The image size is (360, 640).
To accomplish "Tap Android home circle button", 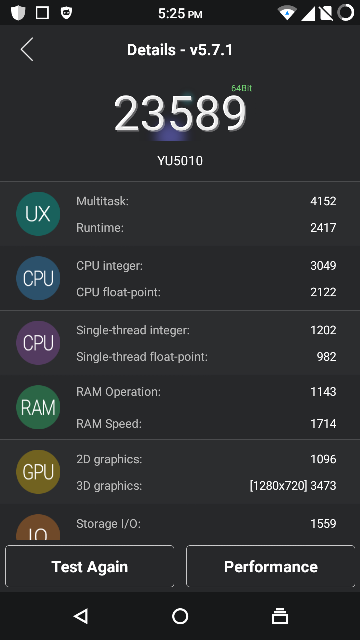I will coord(180,616).
